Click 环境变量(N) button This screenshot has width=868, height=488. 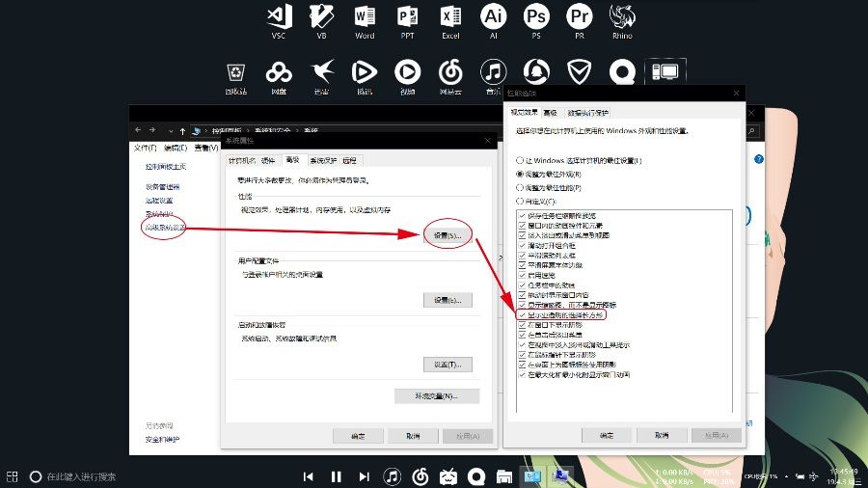coord(437,396)
